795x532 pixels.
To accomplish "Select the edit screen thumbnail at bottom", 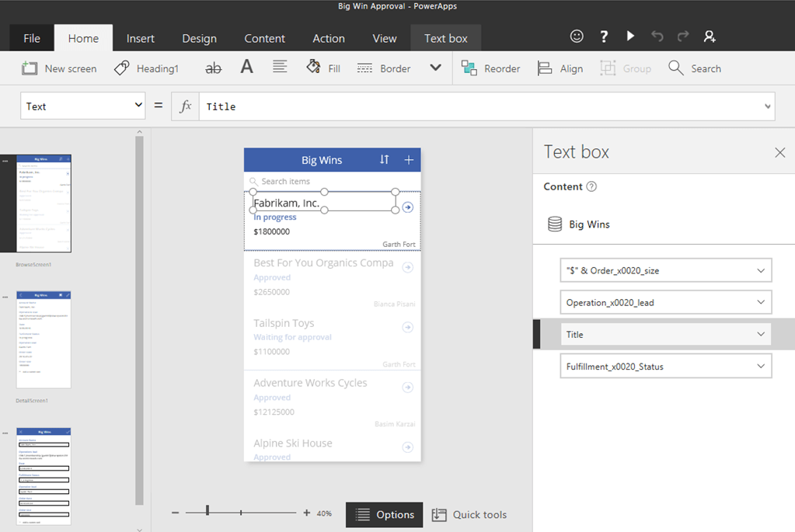I will (44, 476).
